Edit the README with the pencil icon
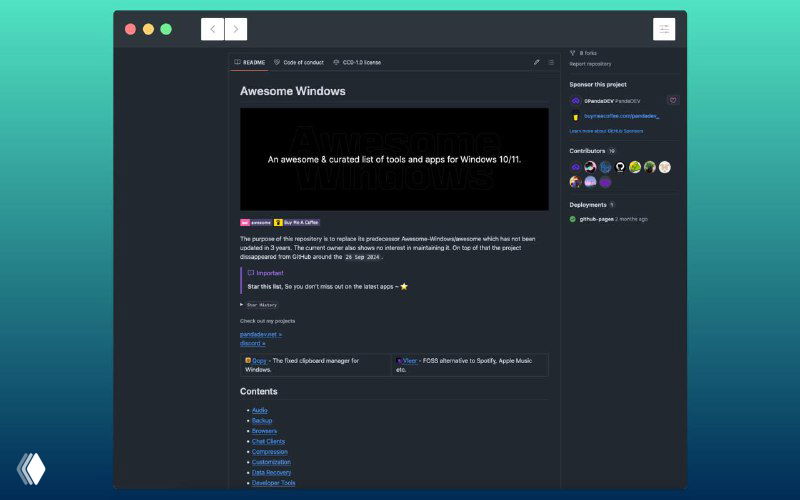This screenshot has height=500, width=800. (536, 62)
